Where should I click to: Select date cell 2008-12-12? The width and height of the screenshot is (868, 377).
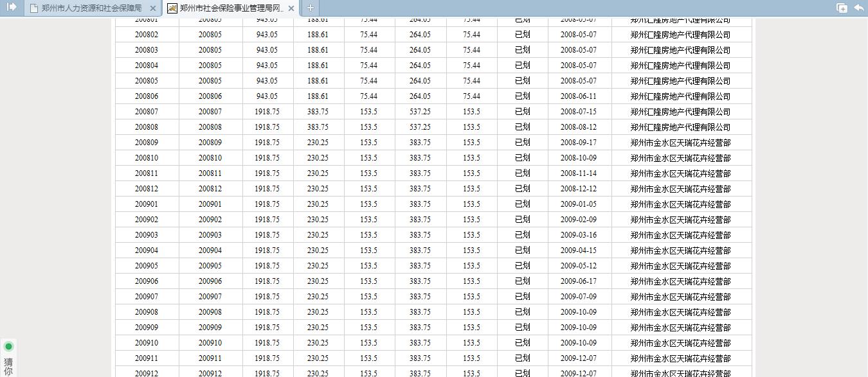click(x=579, y=189)
